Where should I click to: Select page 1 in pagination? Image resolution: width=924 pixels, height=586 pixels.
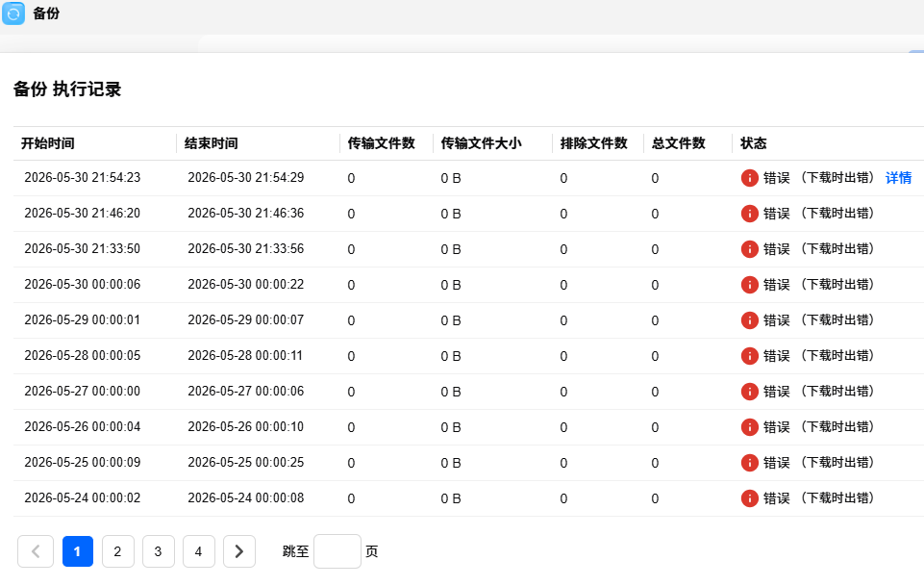[x=78, y=551]
